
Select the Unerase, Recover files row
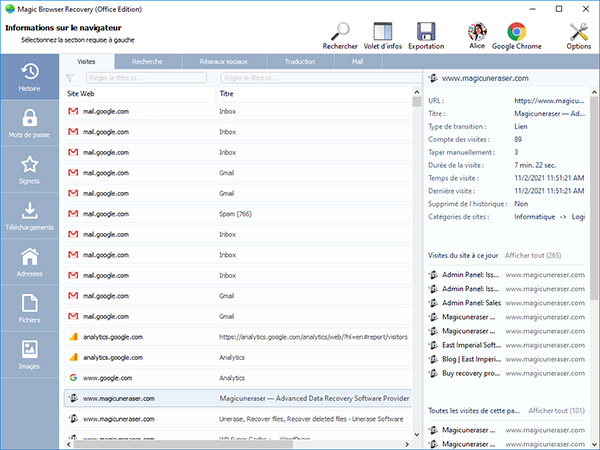coord(238,419)
